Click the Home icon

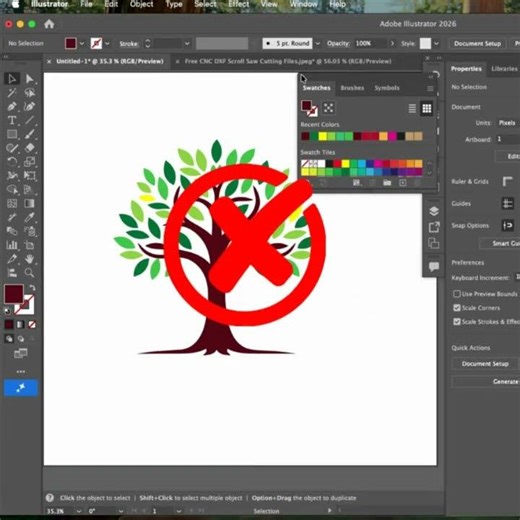click(x=49, y=24)
